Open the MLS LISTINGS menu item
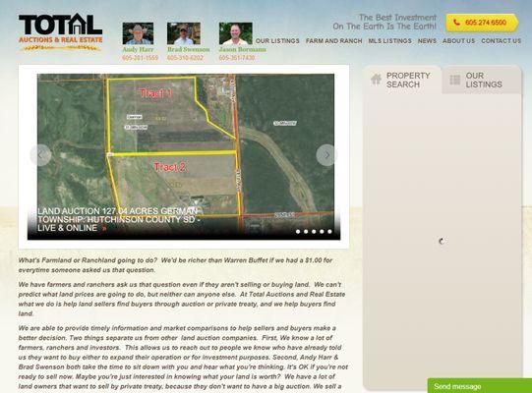This screenshot has width=532, height=393. pos(389,41)
